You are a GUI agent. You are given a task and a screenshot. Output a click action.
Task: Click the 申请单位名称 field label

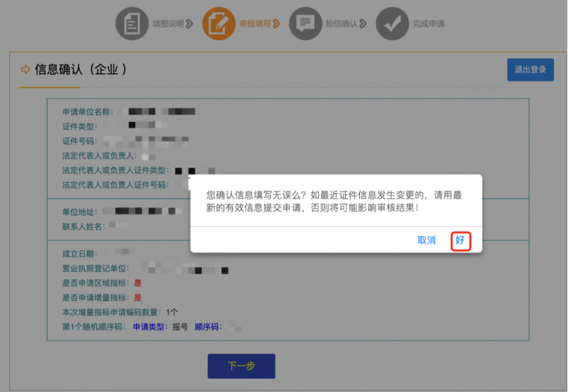(x=87, y=111)
